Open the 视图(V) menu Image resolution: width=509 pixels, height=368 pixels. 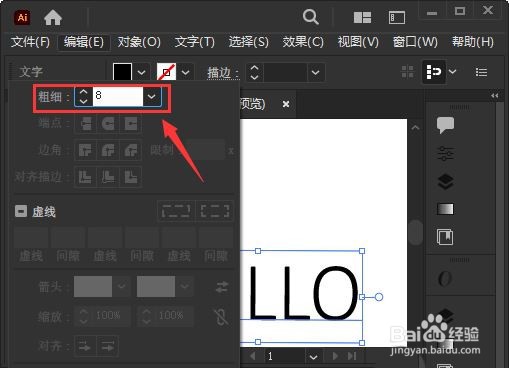point(358,42)
